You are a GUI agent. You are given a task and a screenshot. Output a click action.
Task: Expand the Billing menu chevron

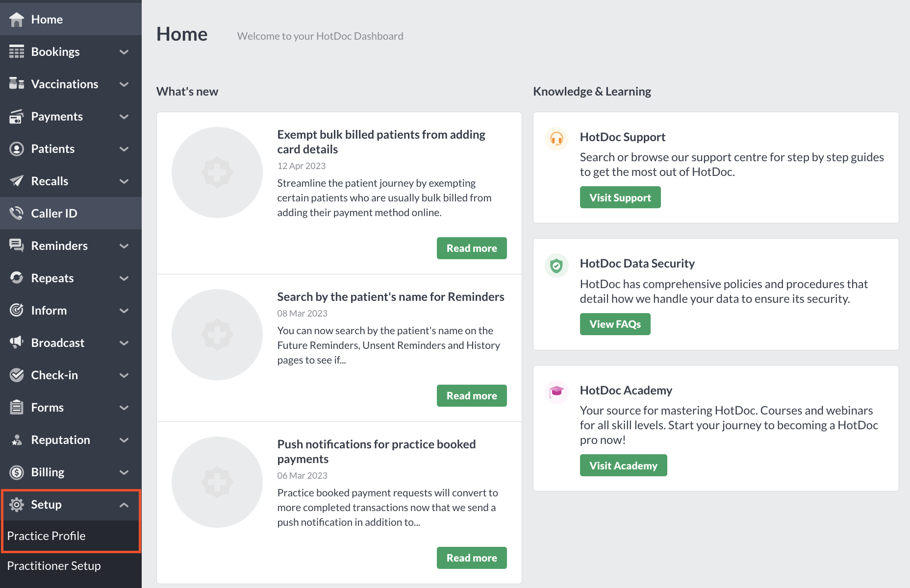124,472
